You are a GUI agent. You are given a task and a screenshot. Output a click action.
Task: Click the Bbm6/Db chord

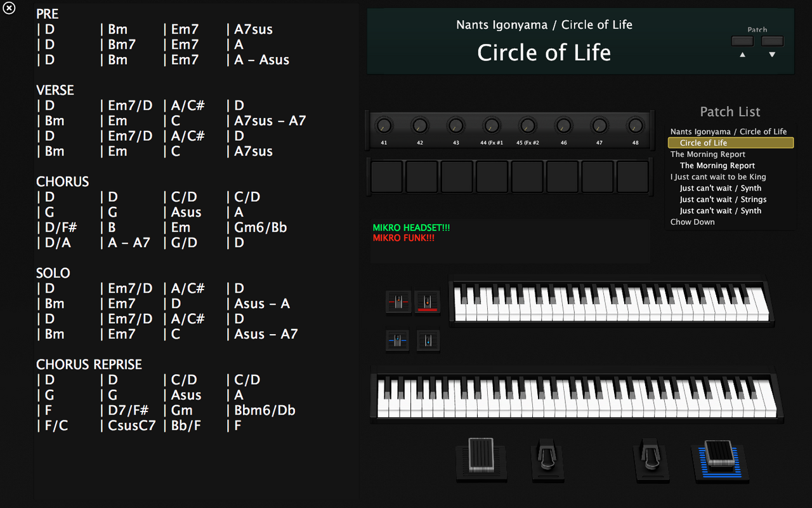click(265, 410)
